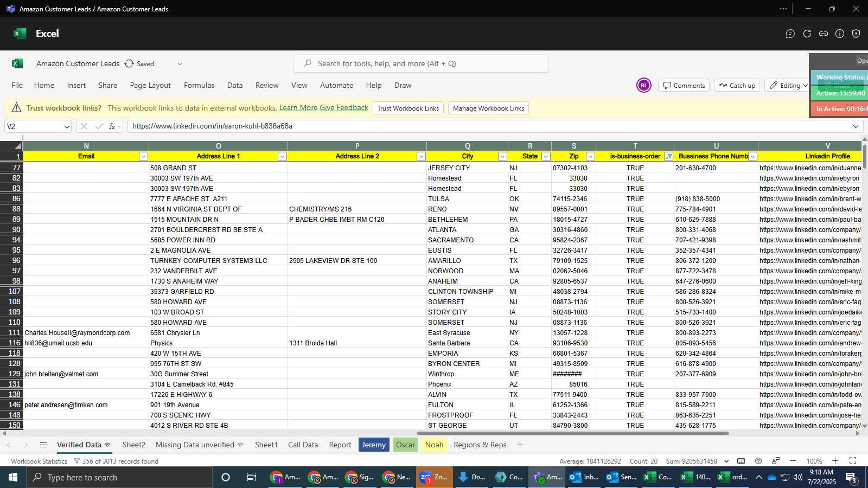The width and height of the screenshot is (868, 488).
Task: Add a new sheet with plus icon
Action: coord(520,445)
